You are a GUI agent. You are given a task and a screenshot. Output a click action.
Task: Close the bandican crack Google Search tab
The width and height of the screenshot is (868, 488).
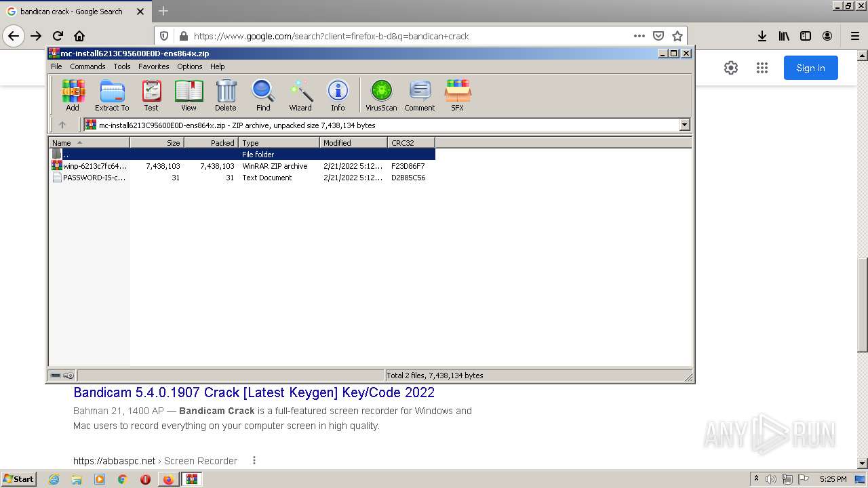(x=140, y=12)
